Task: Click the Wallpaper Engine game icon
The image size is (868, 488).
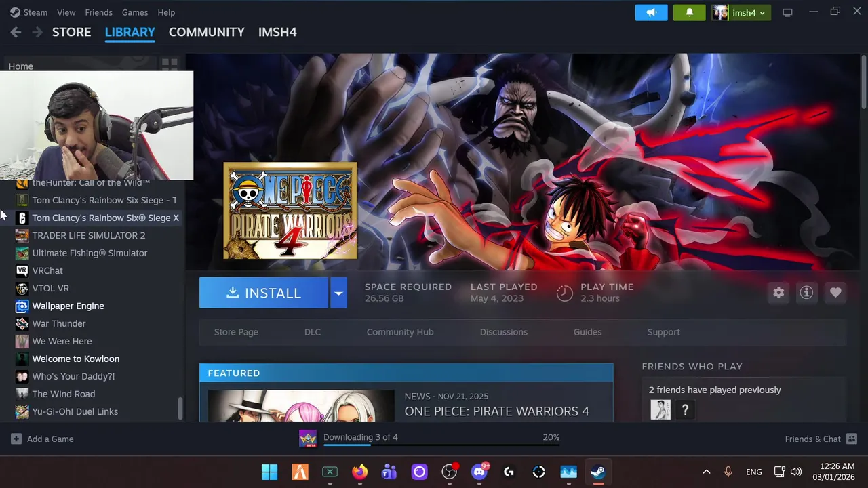Action: click(22, 306)
